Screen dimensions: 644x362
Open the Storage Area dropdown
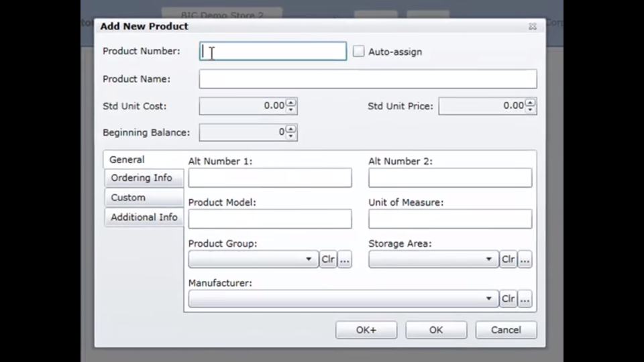pyautogui.click(x=488, y=259)
